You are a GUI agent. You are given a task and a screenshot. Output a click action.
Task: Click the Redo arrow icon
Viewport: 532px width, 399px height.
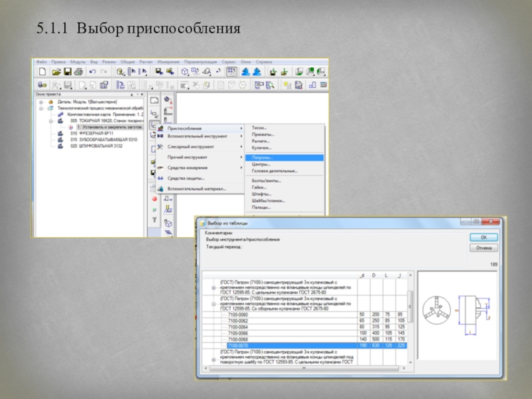pyautogui.click(x=104, y=71)
